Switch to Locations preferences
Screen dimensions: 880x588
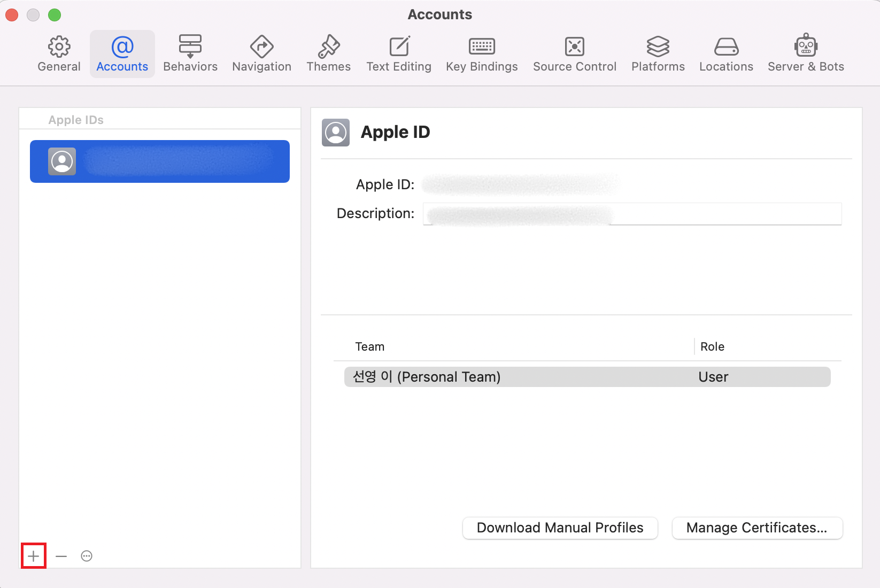click(726, 54)
